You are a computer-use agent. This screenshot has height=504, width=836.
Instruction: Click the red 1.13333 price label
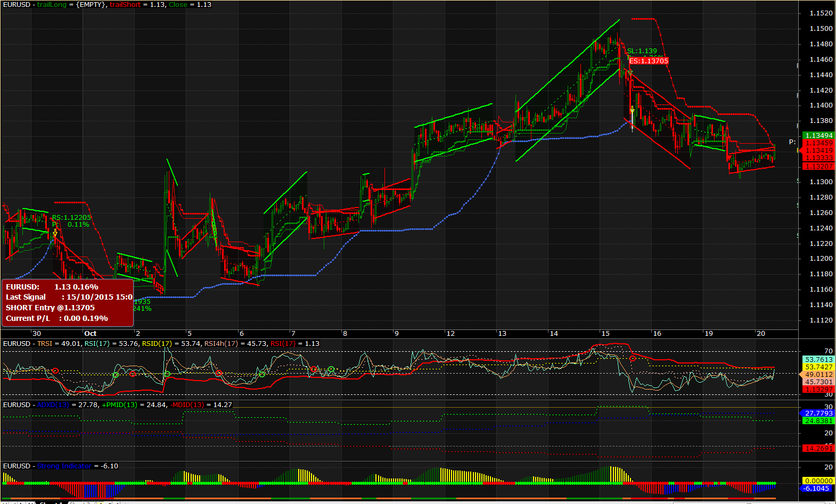coord(819,158)
